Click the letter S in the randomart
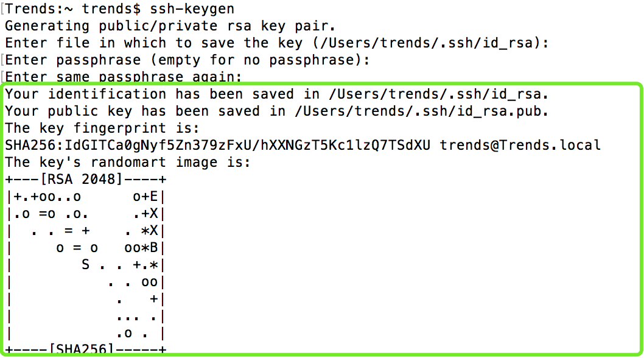Screen dimensions: 644x358 point(85,265)
